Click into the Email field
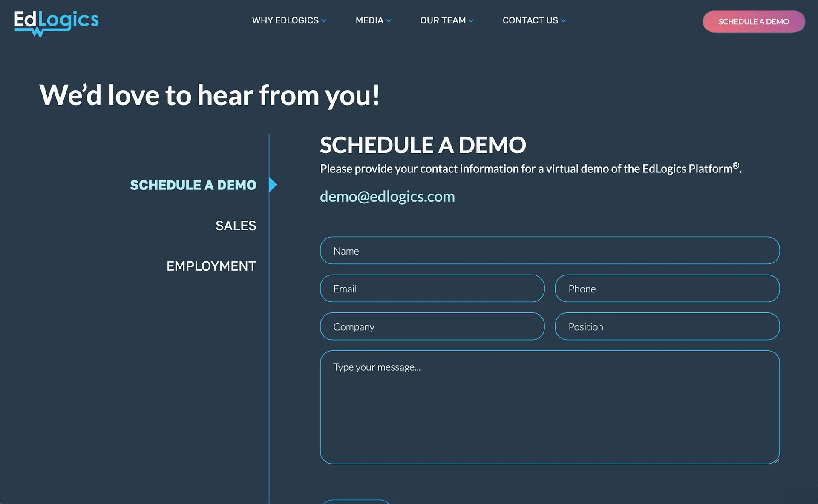This screenshot has width=818, height=504. tap(432, 289)
